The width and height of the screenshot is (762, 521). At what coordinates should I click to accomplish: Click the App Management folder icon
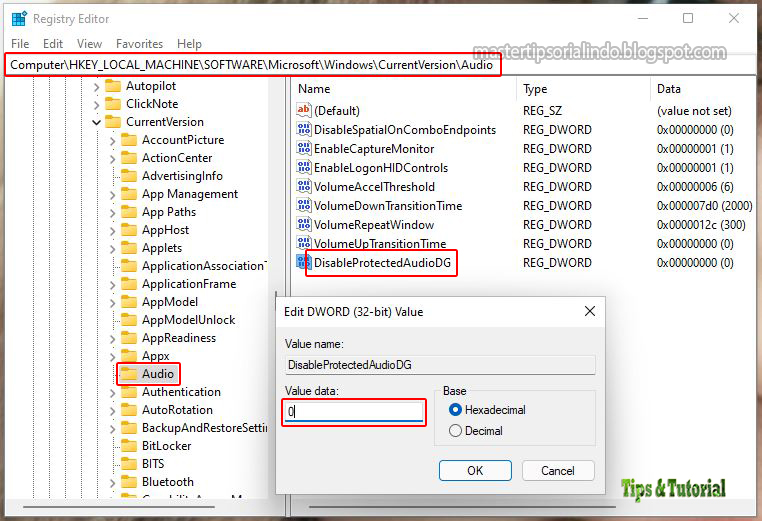click(129, 194)
